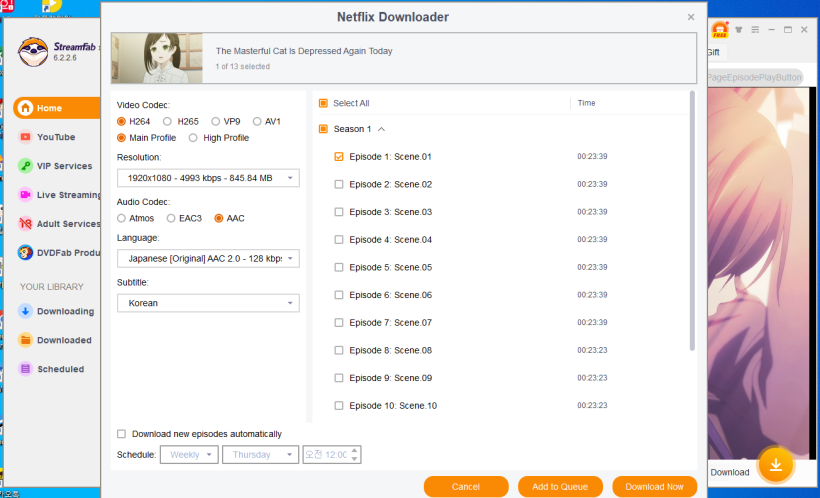Open VIP Services in sidebar
This screenshot has height=498, width=820.
pos(56,166)
